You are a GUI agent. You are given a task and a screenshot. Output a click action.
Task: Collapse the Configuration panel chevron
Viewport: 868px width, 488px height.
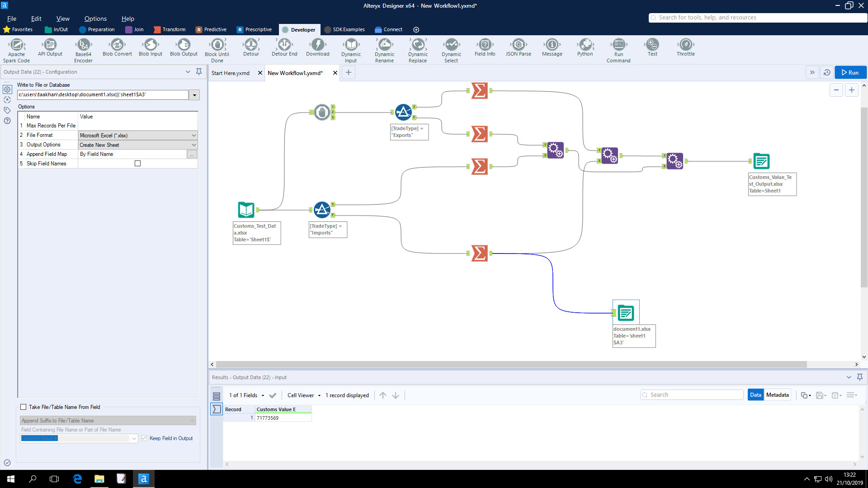(188, 72)
